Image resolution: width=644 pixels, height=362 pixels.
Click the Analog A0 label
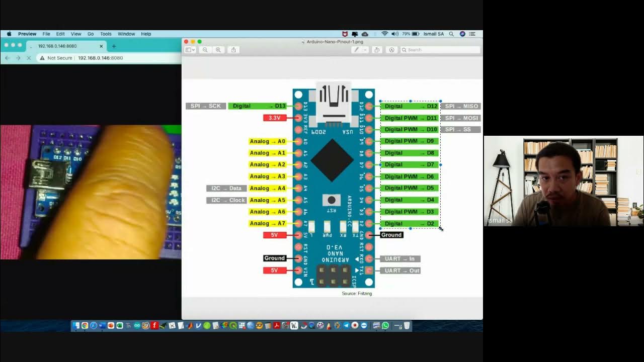268,141
